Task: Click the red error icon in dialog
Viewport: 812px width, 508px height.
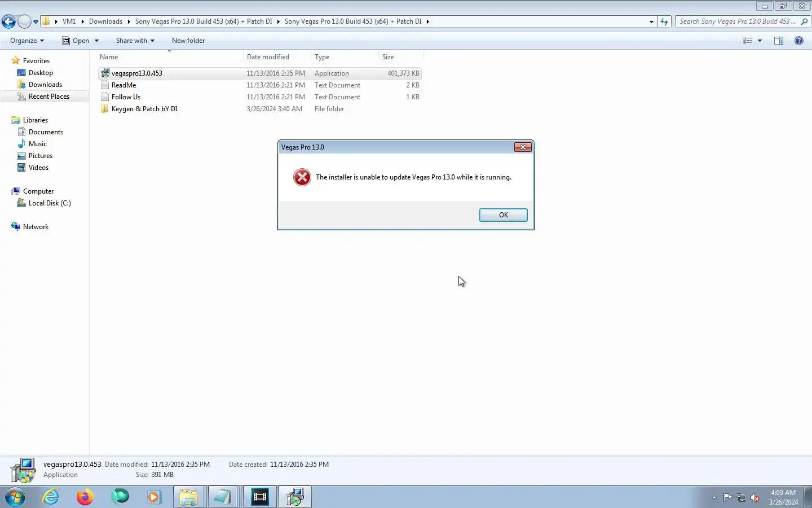Action: coord(302,177)
